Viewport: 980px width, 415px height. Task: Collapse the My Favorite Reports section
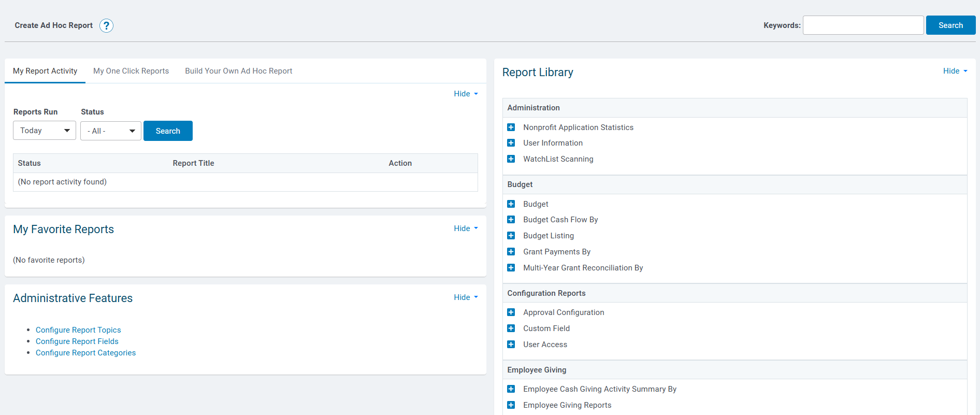466,228
